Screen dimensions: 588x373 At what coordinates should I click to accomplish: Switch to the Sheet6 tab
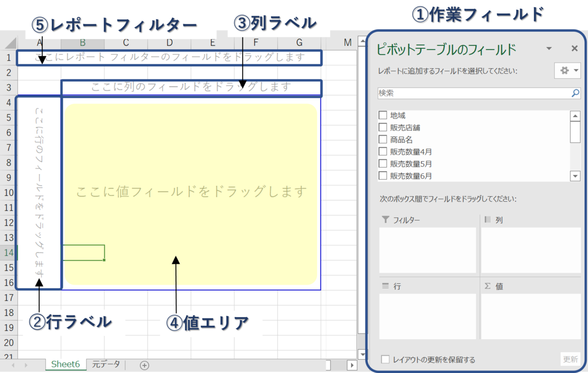click(65, 364)
